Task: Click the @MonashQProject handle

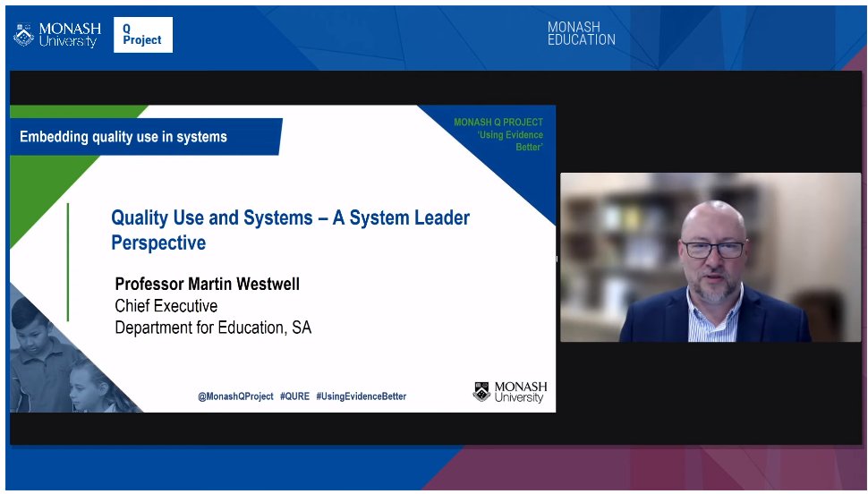Action: tap(236, 396)
